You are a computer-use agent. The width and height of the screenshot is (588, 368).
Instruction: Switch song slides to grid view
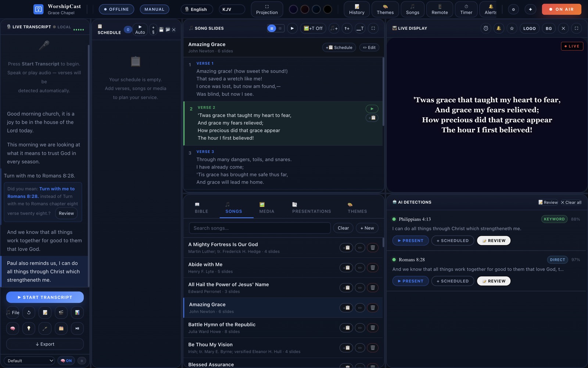pos(280,28)
